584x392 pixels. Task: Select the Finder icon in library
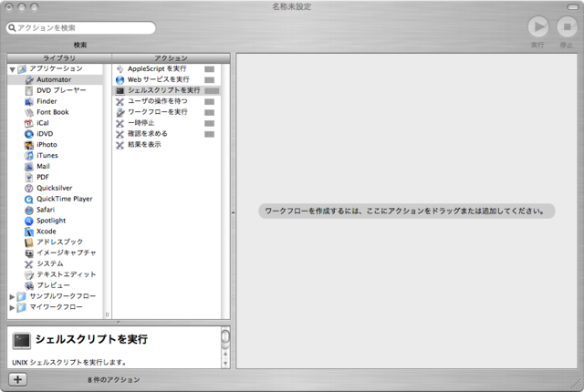29,101
